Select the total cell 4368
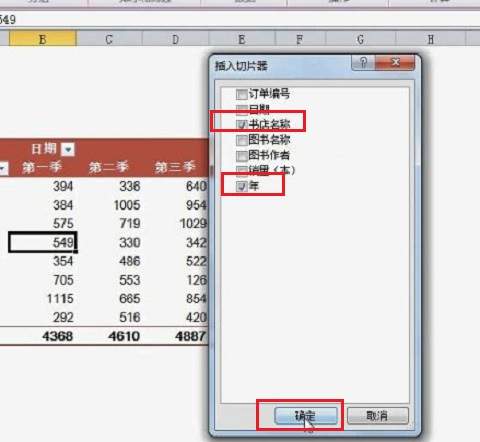 (x=57, y=336)
